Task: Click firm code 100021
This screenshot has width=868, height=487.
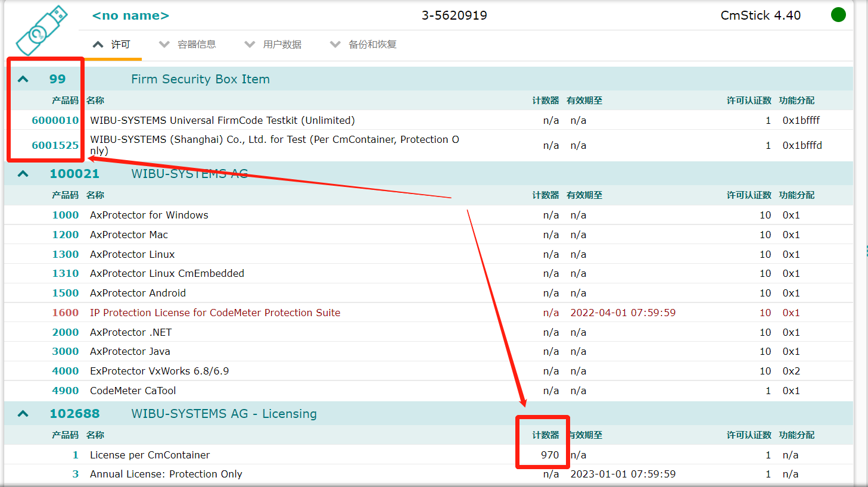Action: (x=74, y=174)
